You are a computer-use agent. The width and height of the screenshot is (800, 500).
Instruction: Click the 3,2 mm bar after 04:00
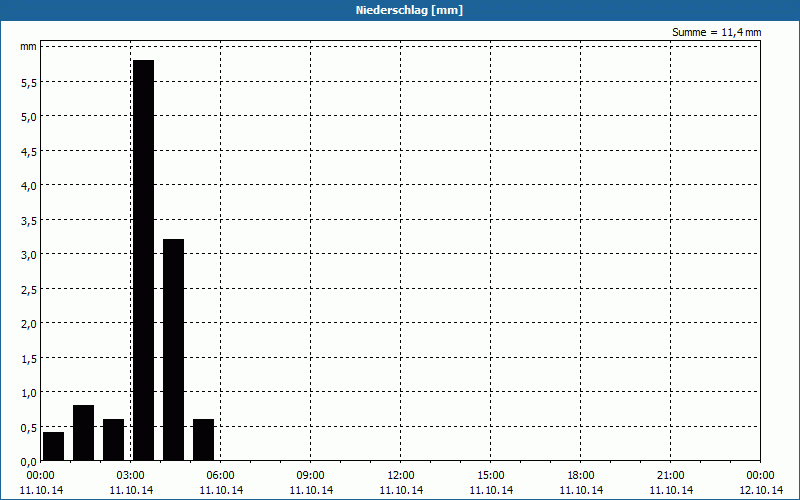pyautogui.click(x=173, y=350)
